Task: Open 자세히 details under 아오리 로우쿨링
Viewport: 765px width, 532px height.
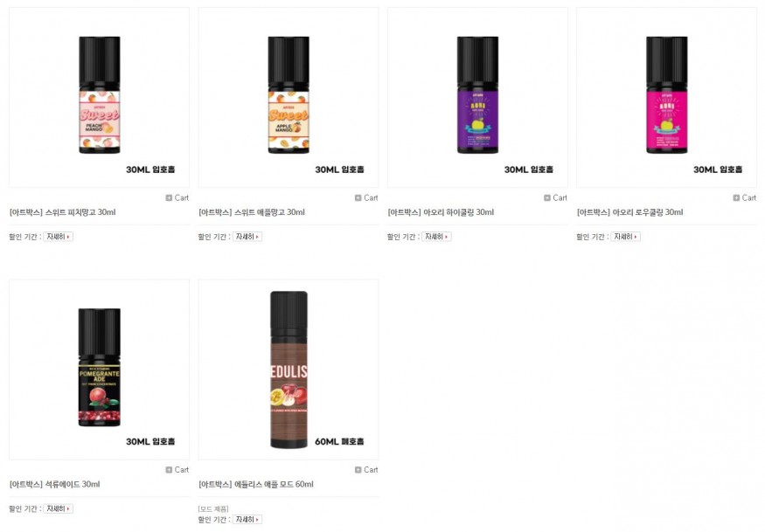Action: (x=625, y=237)
